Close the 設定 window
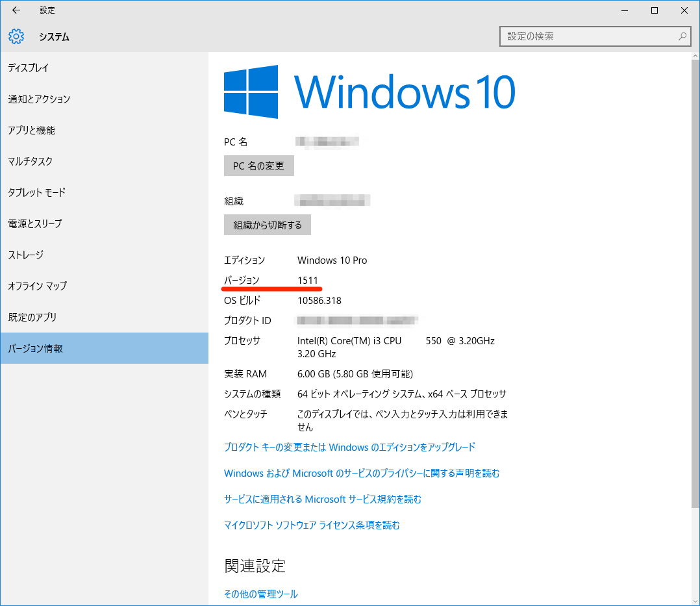The height and width of the screenshot is (606, 700). [x=684, y=10]
